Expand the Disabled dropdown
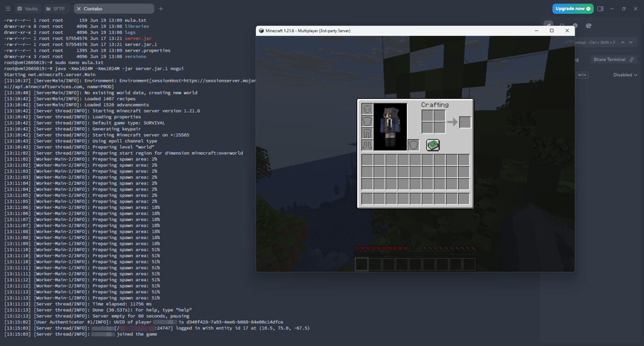This screenshot has height=346, width=644. (x=625, y=75)
